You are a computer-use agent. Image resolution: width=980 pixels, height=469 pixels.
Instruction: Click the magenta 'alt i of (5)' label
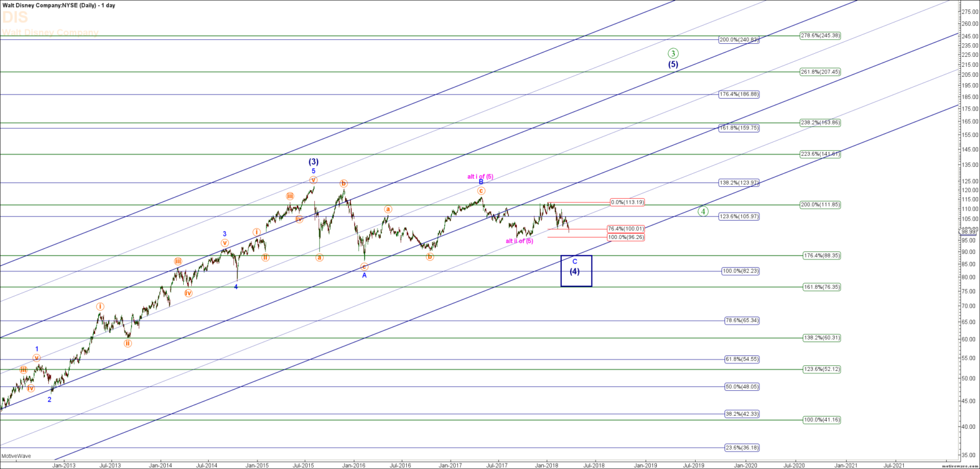pos(480,176)
